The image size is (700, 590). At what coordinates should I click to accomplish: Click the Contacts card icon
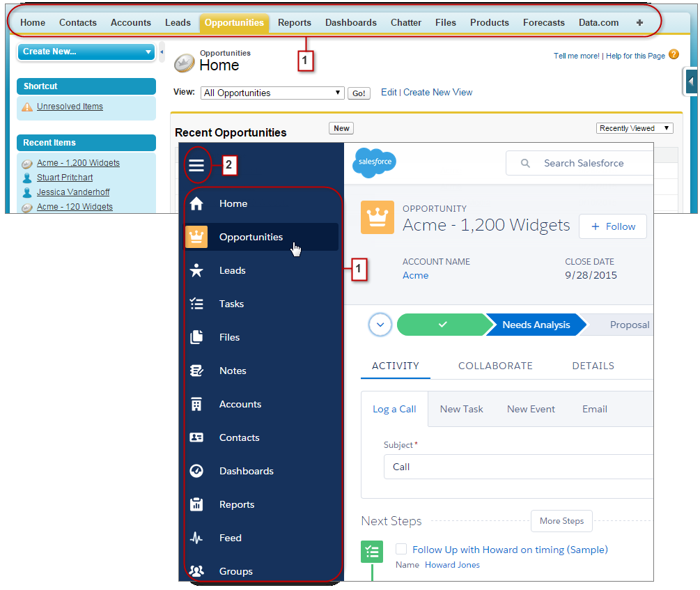coord(196,437)
